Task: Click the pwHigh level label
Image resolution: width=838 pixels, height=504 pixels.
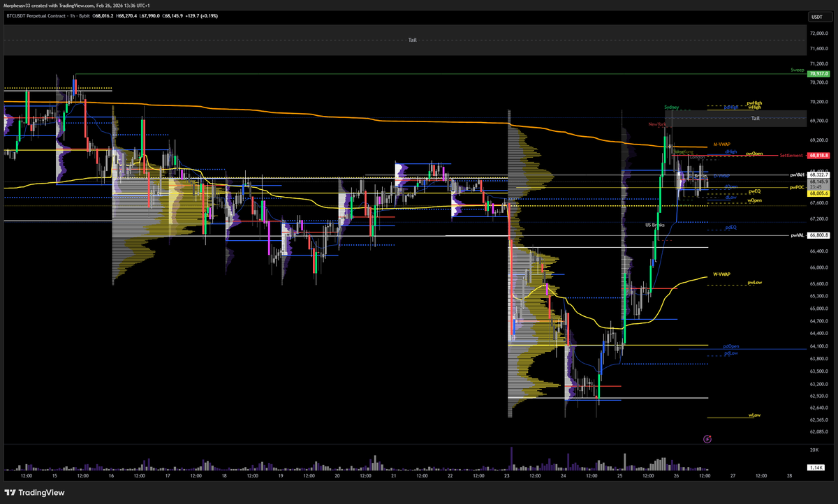Action: (x=754, y=103)
